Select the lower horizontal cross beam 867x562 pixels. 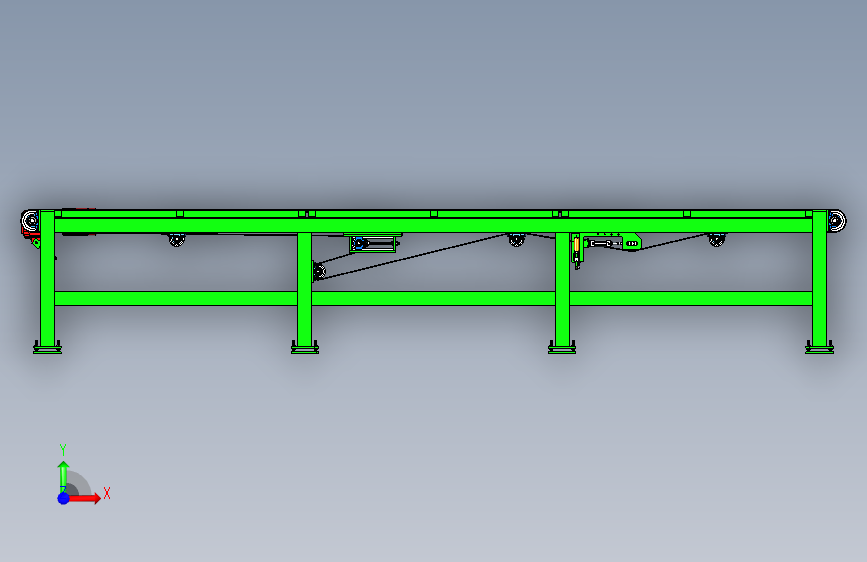pos(434,299)
